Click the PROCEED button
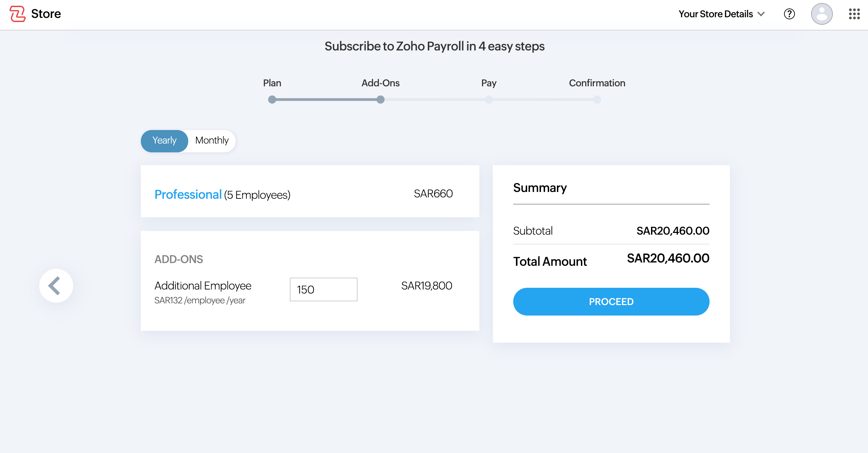 coord(611,301)
